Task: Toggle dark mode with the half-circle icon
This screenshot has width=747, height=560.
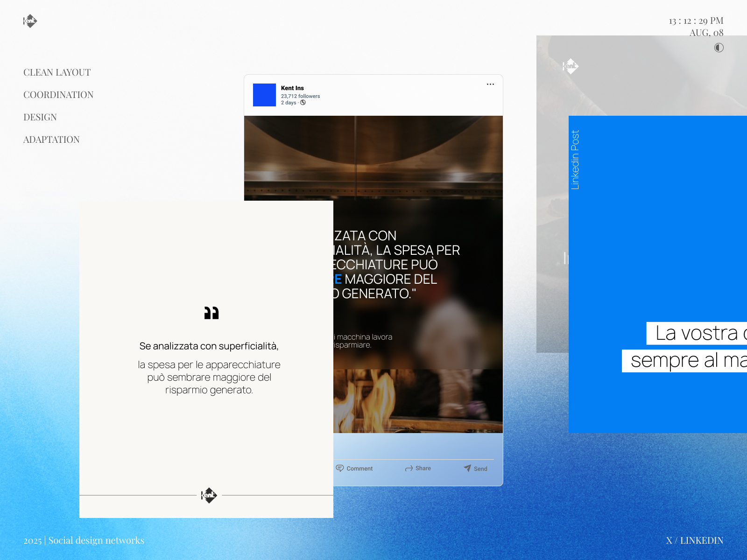Action: (x=719, y=48)
